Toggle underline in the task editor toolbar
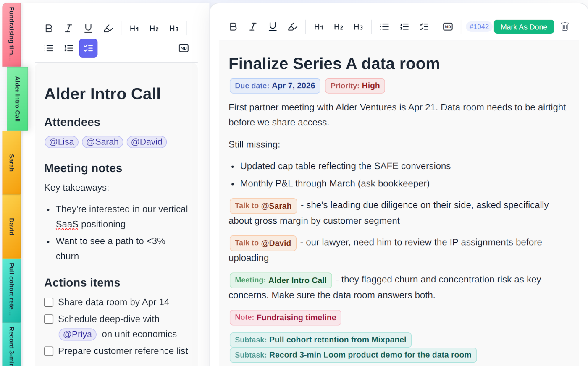Image resolution: width=588 pixels, height=366 pixels. click(273, 27)
